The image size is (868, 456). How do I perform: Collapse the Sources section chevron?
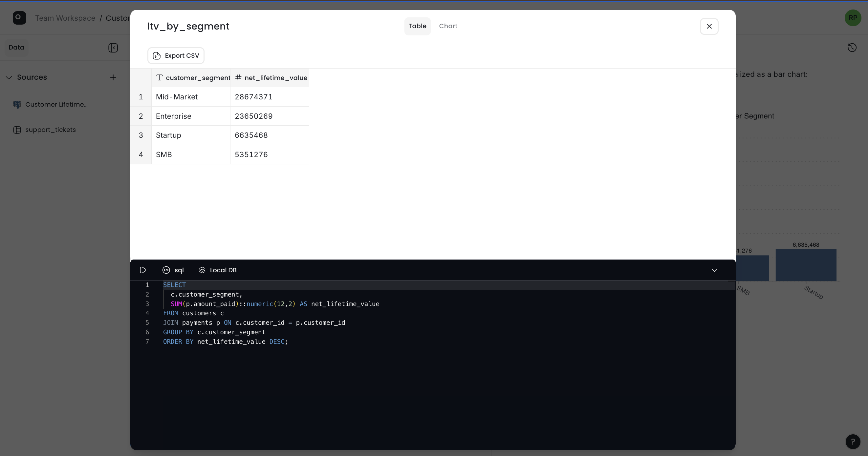click(9, 77)
